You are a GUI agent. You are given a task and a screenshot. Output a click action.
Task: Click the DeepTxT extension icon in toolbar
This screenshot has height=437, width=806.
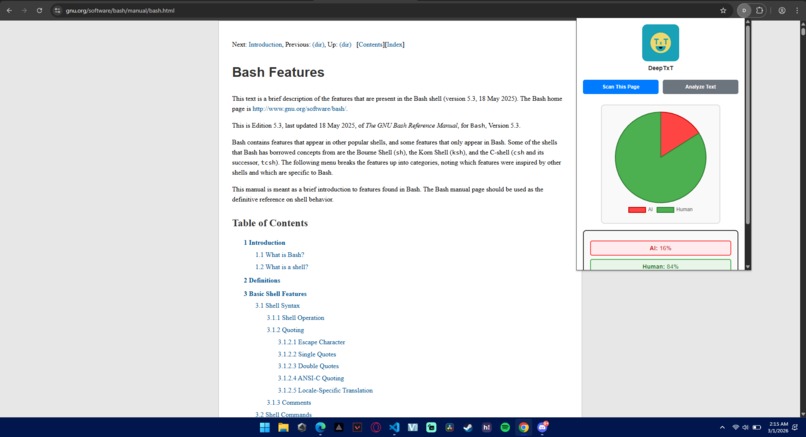point(744,10)
